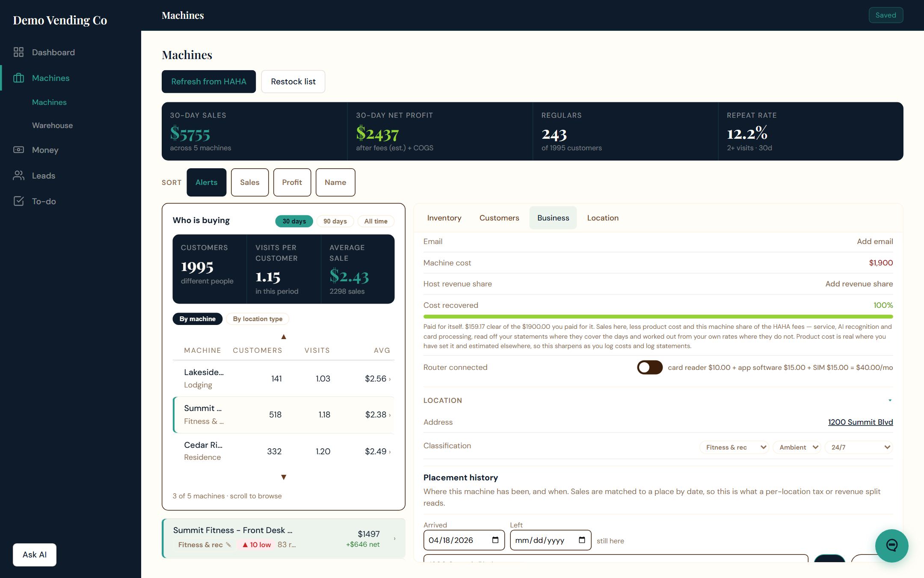Screen dimensions: 924x578
Task: Open the Machines sub-menu item
Action: (49, 102)
